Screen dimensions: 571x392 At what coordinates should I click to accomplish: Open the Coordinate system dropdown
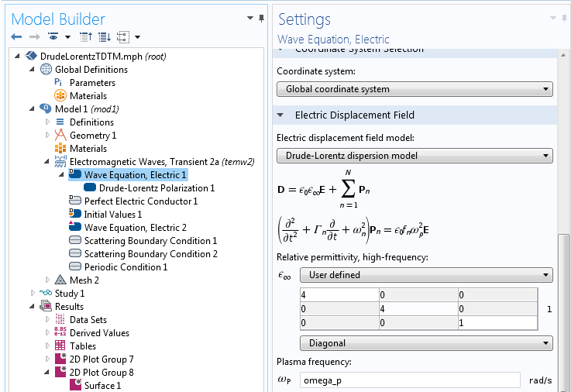pos(414,89)
